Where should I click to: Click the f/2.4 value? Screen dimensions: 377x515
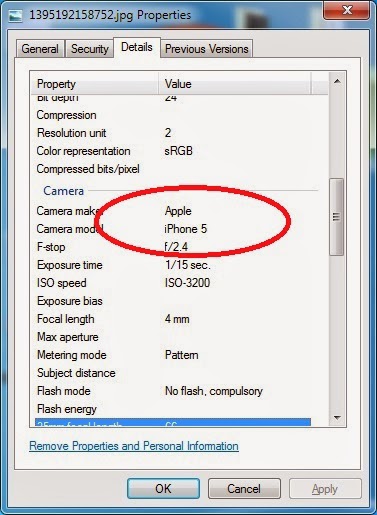176,247
